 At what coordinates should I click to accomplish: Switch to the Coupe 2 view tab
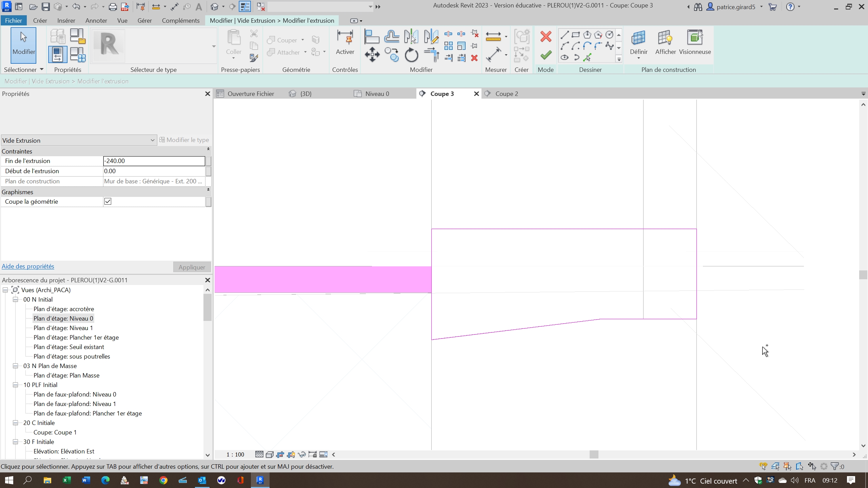pos(507,94)
